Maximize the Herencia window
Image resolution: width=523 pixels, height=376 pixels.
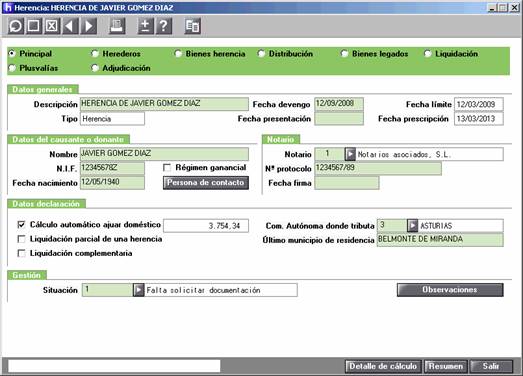(503, 7)
